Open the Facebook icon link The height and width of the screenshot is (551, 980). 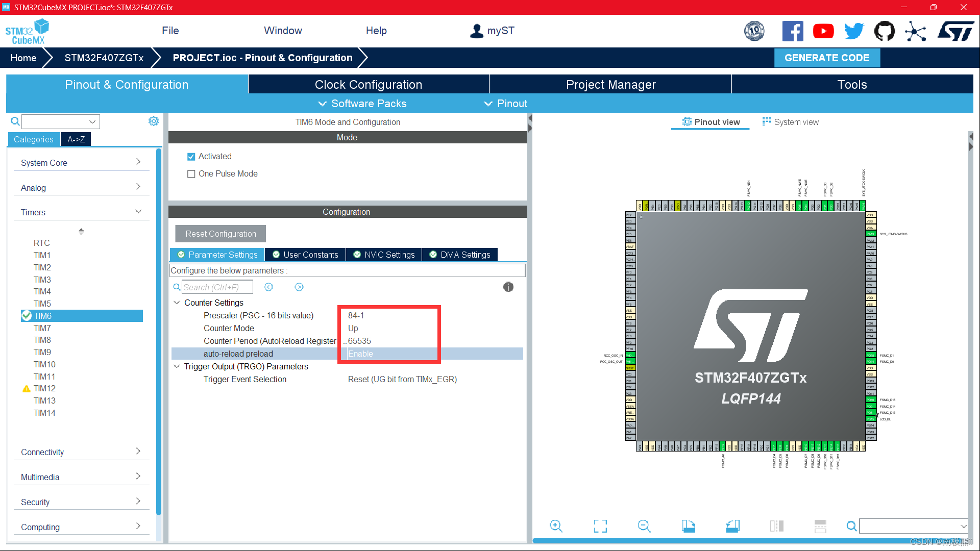792,32
